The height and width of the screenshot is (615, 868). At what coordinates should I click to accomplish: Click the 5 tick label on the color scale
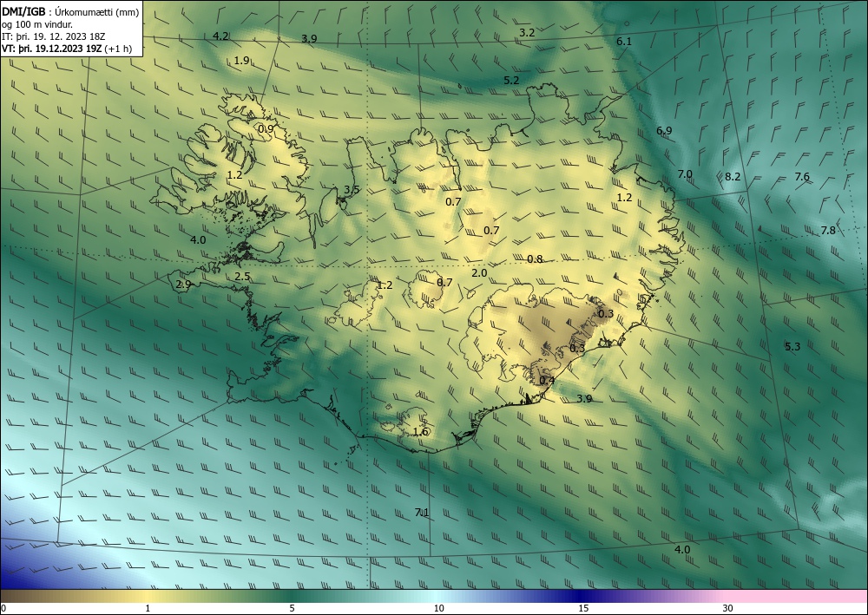(292, 608)
